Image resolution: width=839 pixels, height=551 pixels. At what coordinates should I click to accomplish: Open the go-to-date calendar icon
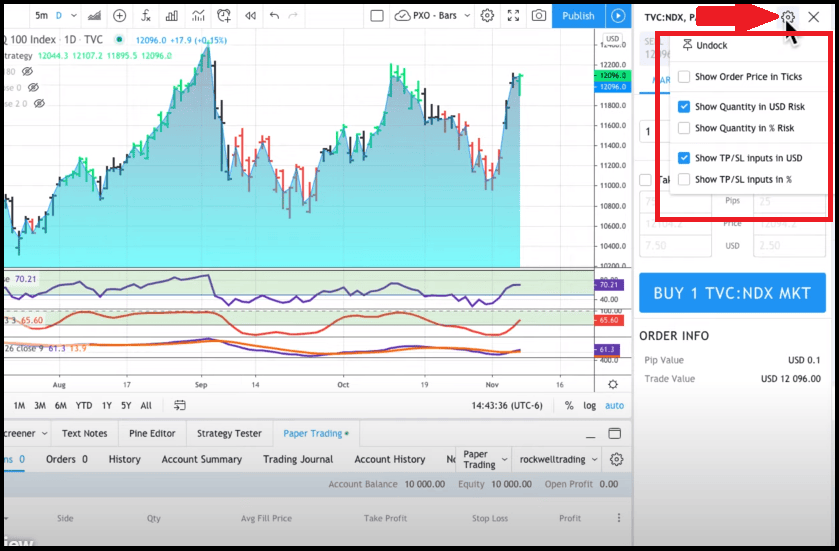click(x=180, y=405)
